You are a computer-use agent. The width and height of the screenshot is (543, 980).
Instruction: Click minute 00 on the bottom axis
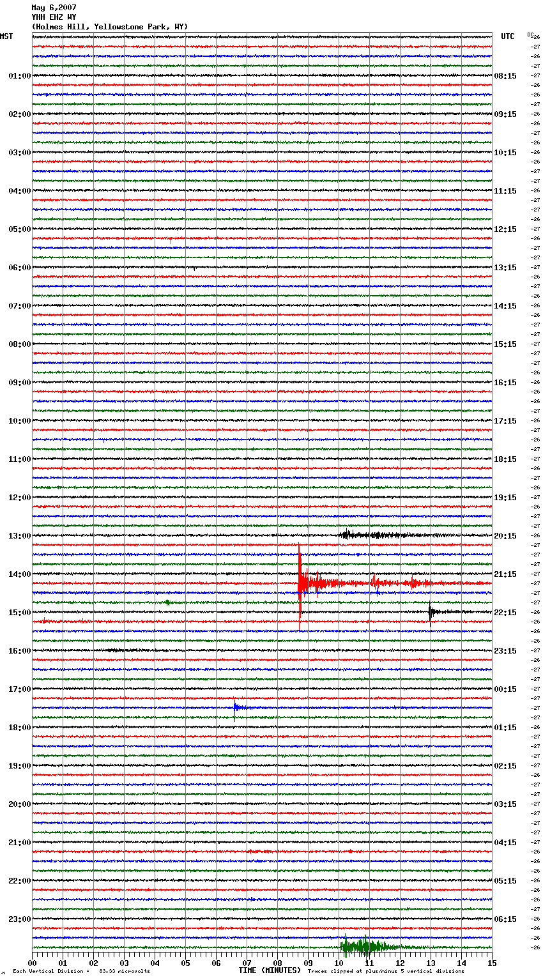coord(32,963)
